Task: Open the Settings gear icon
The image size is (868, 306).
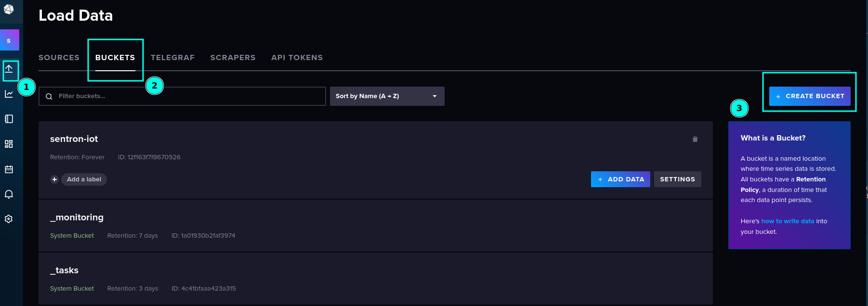Action: (x=9, y=219)
